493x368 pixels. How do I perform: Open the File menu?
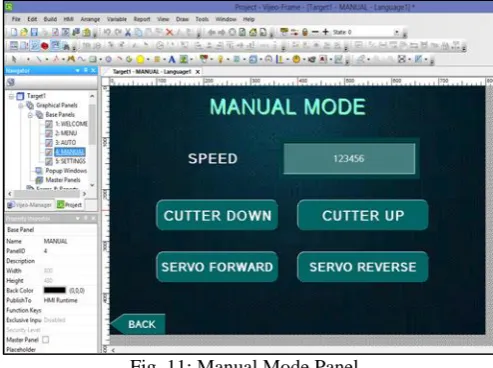[x=16, y=19]
